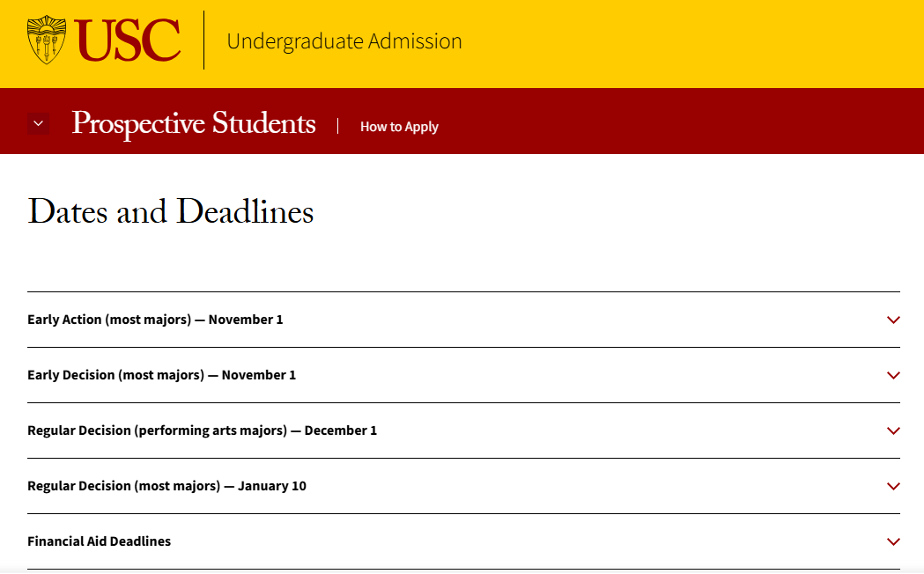Screen dimensions: 924x574
Task: Open the menu chevron beside Prospective Students
Action: pos(38,124)
